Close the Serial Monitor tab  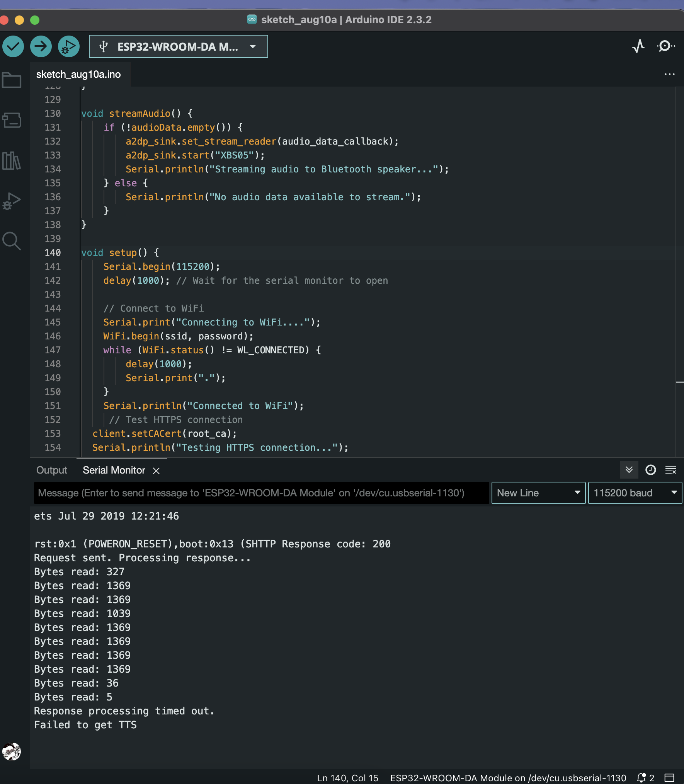coord(156,470)
